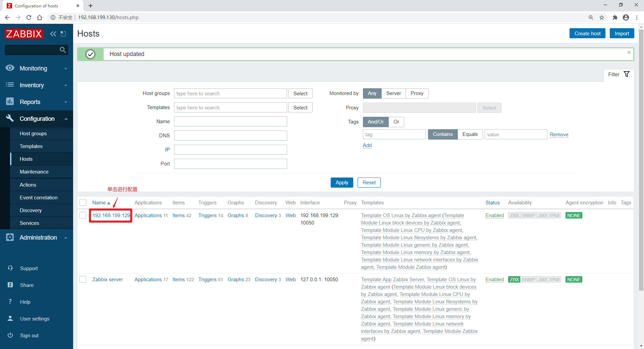Click the kiosk mode sidebar icon
The width and height of the screenshot is (644, 349).
[x=63, y=34]
